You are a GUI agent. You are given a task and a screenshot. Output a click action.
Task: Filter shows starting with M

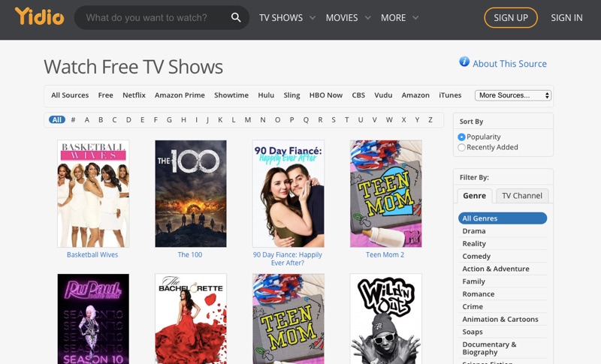click(248, 120)
